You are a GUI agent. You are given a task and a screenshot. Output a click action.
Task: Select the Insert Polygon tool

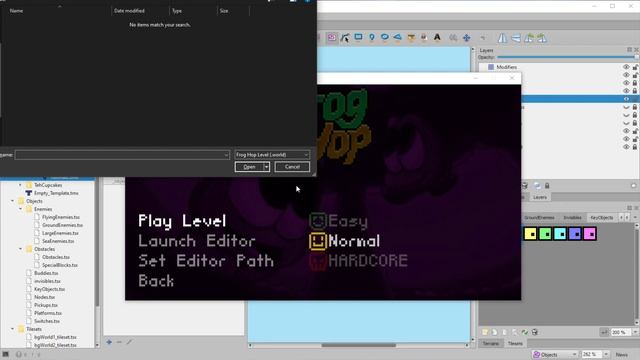[x=398, y=38]
